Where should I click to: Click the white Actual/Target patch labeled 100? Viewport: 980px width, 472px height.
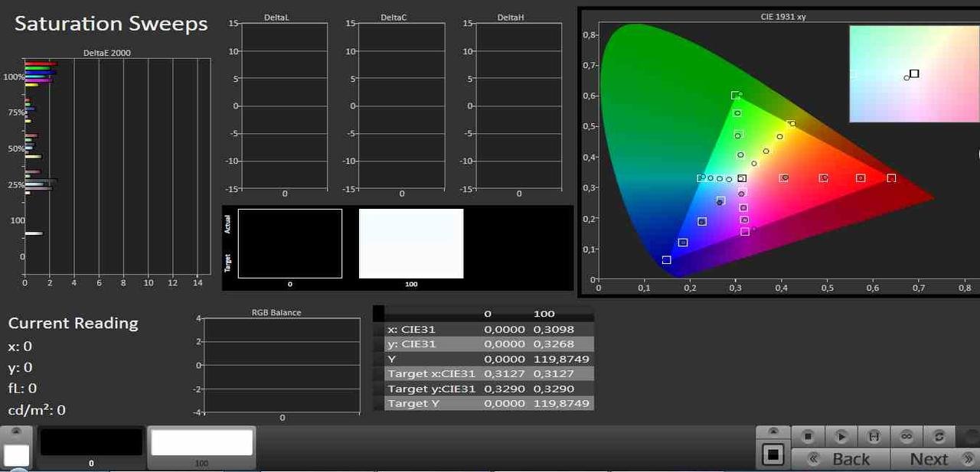[411, 243]
